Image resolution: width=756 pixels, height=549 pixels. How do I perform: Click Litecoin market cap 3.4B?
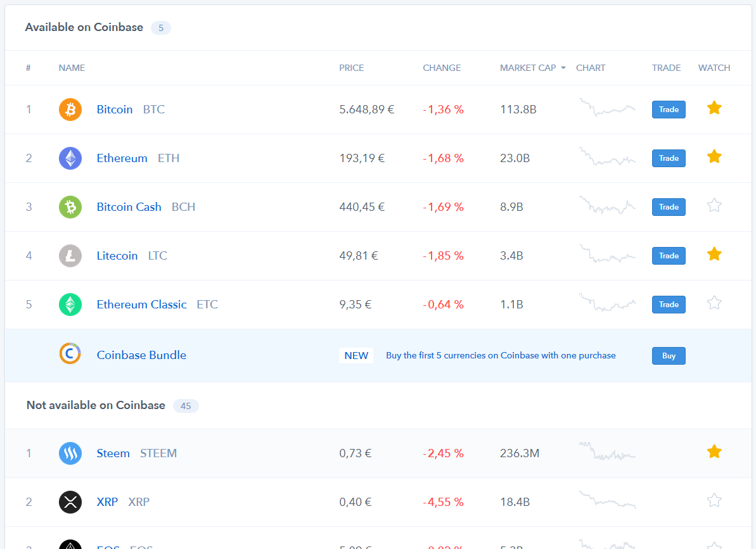pyautogui.click(x=511, y=256)
